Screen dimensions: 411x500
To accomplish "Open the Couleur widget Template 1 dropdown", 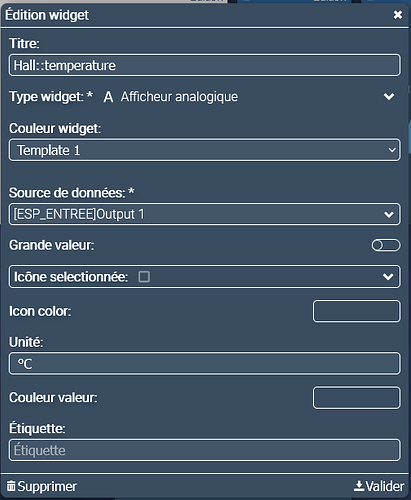I will (205, 150).
